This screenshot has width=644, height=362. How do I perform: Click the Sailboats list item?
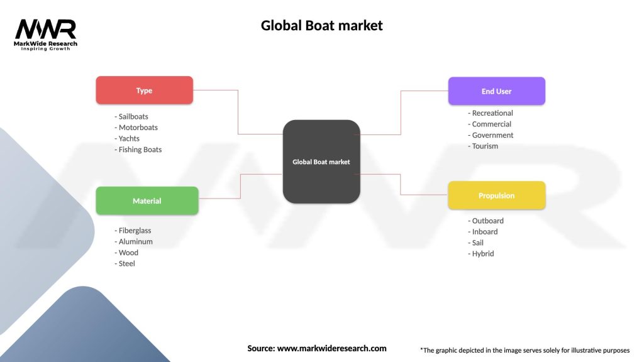click(133, 116)
